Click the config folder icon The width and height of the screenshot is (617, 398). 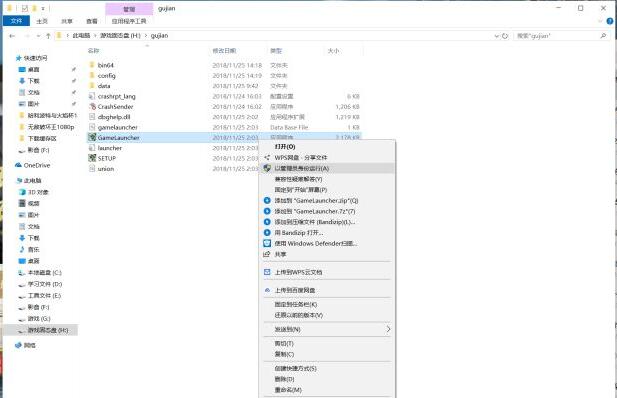(92, 75)
